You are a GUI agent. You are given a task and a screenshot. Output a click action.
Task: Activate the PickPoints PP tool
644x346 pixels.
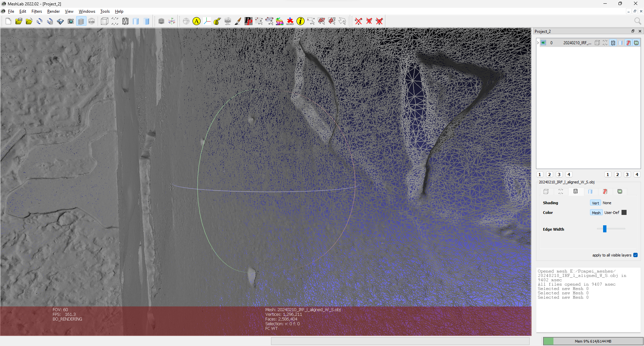[x=249, y=21]
